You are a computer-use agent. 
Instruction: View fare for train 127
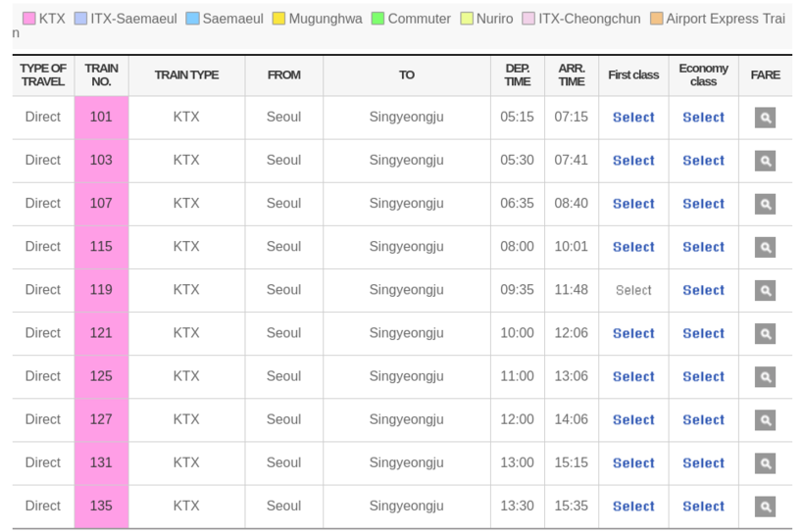[765, 419]
